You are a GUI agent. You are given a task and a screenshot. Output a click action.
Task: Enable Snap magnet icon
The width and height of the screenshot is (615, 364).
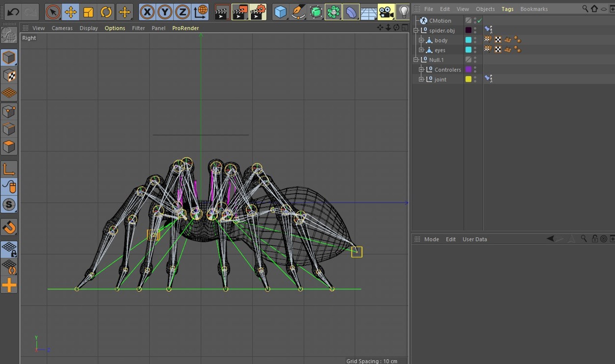(x=9, y=227)
